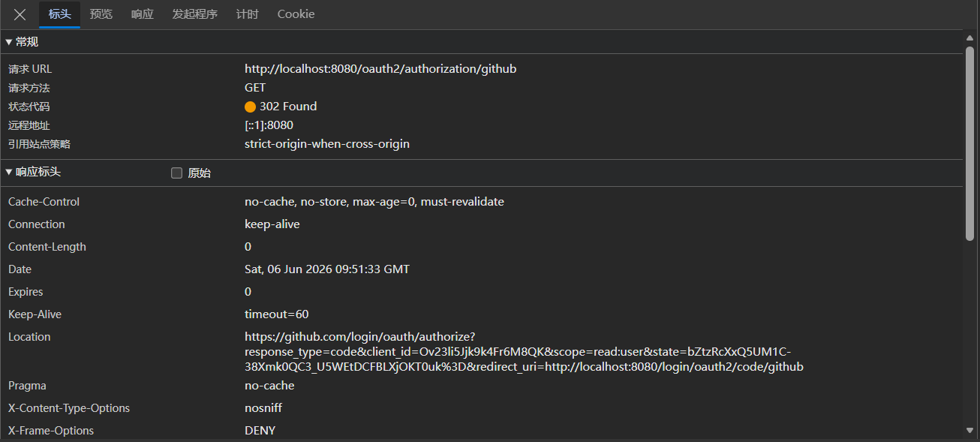Close the request details panel

(x=20, y=14)
